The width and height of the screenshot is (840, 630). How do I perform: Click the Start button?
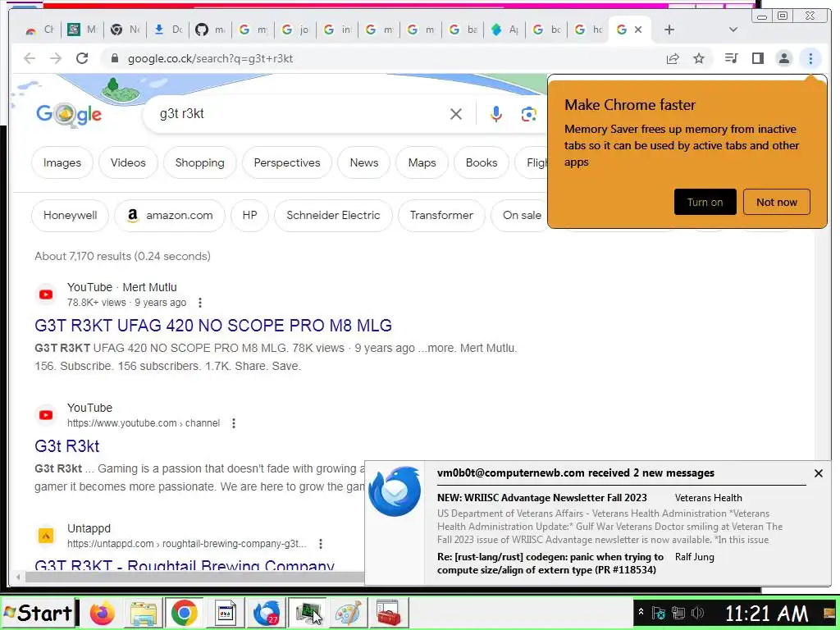tap(38, 613)
